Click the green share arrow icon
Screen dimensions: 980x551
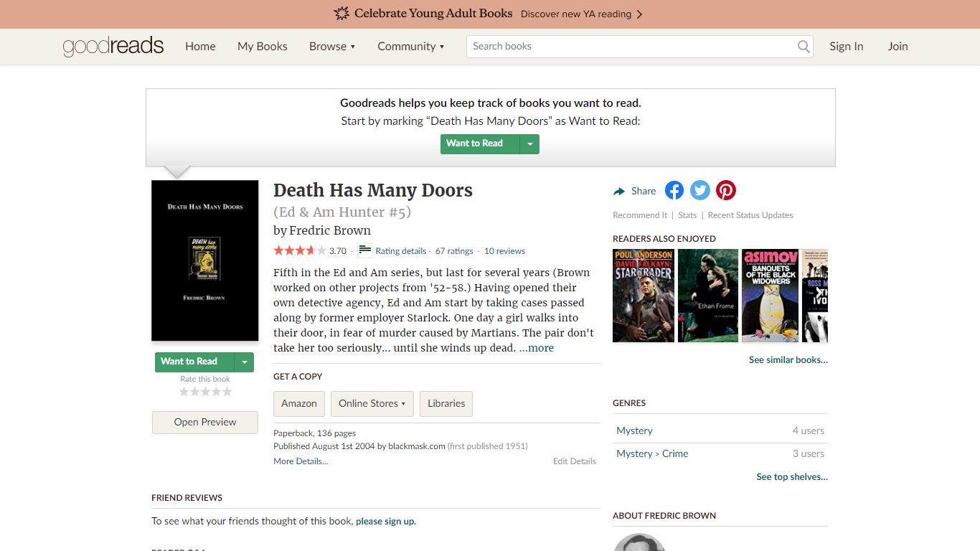[619, 191]
